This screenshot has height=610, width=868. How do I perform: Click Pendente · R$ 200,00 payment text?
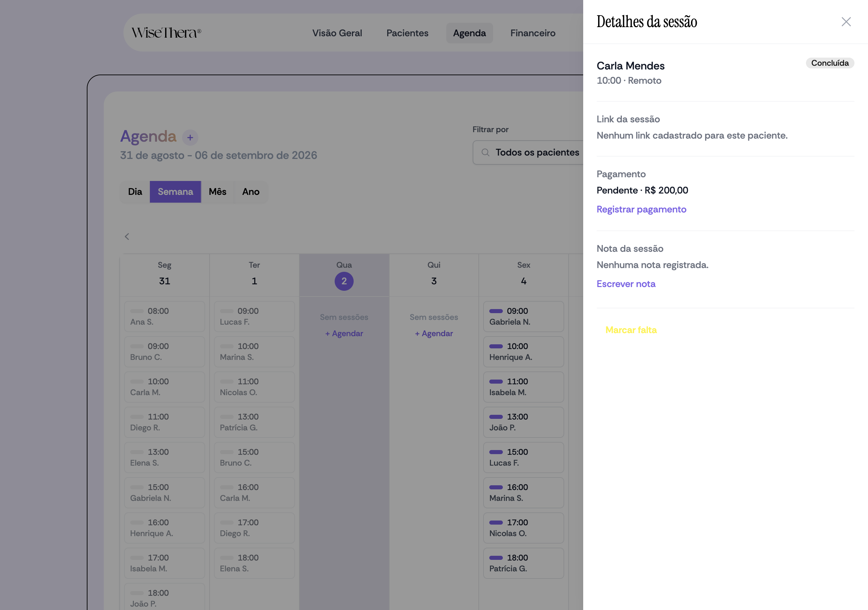pyautogui.click(x=642, y=190)
